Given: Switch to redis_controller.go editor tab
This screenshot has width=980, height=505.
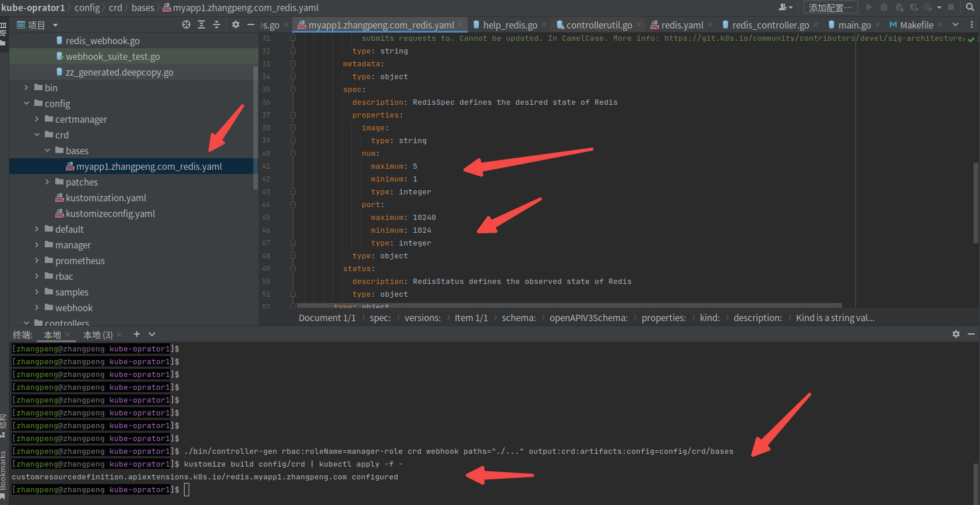Looking at the screenshot, I should coord(770,25).
